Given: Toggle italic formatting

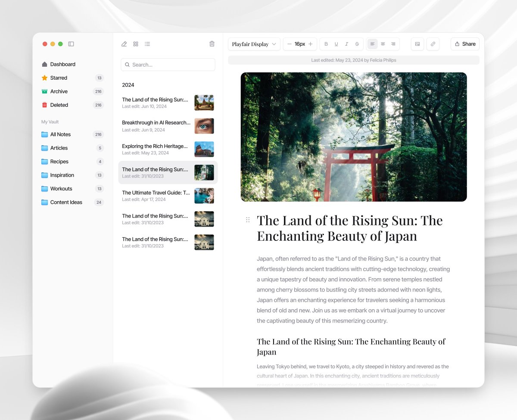Looking at the screenshot, I should [x=347, y=44].
